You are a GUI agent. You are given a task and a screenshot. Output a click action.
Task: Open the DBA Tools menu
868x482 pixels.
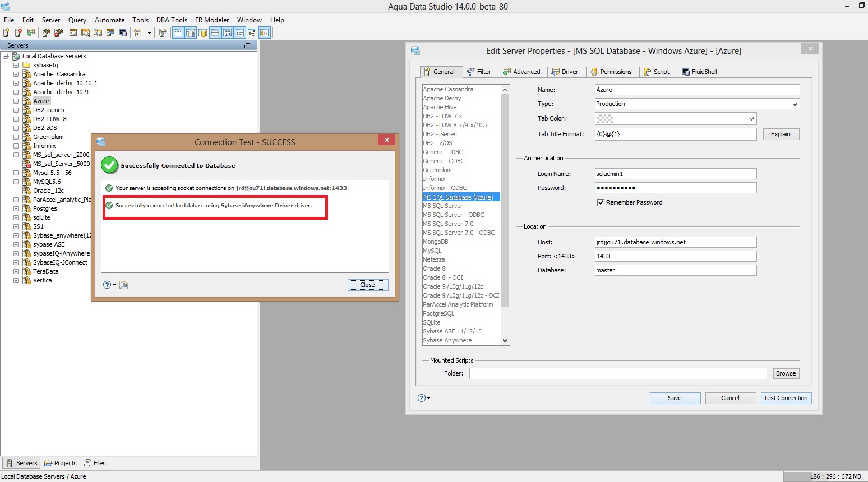(172, 20)
